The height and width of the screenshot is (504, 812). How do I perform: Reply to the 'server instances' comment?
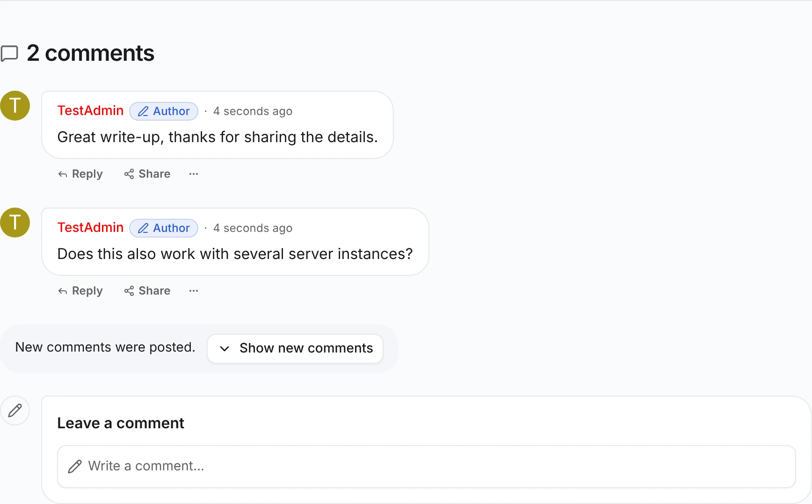click(80, 291)
